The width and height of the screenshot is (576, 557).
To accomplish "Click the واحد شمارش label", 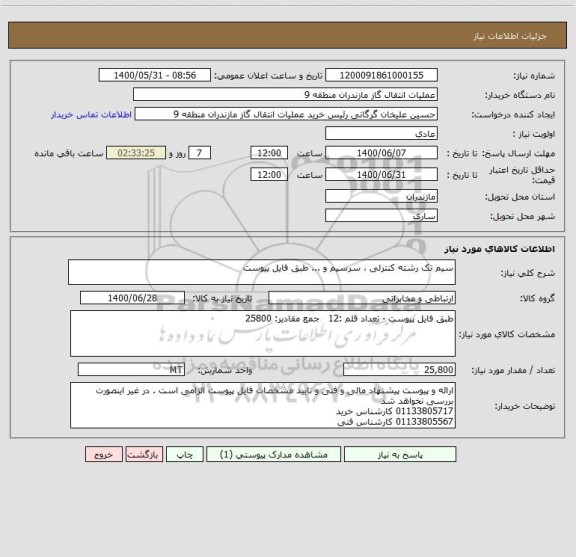I will tap(225, 370).
